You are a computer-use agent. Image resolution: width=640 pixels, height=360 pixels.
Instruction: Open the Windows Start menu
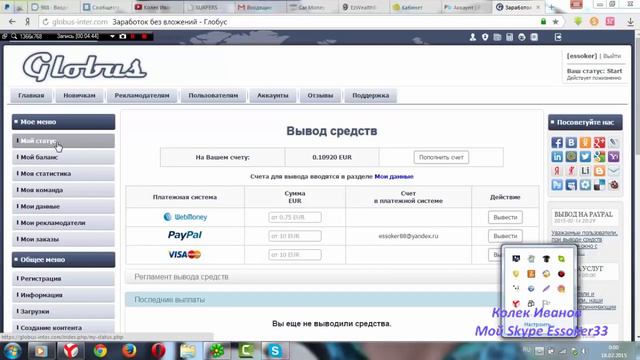tap(12, 351)
